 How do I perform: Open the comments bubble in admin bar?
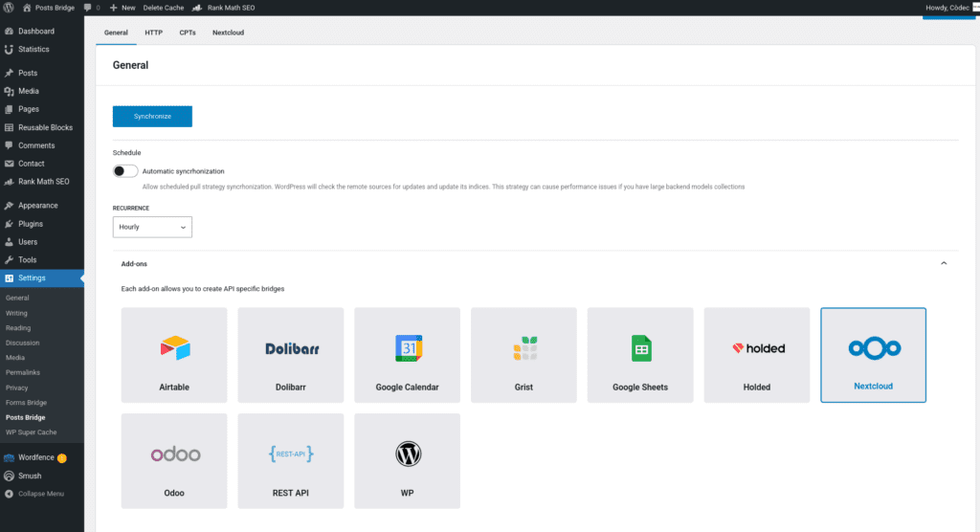(92, 8)
